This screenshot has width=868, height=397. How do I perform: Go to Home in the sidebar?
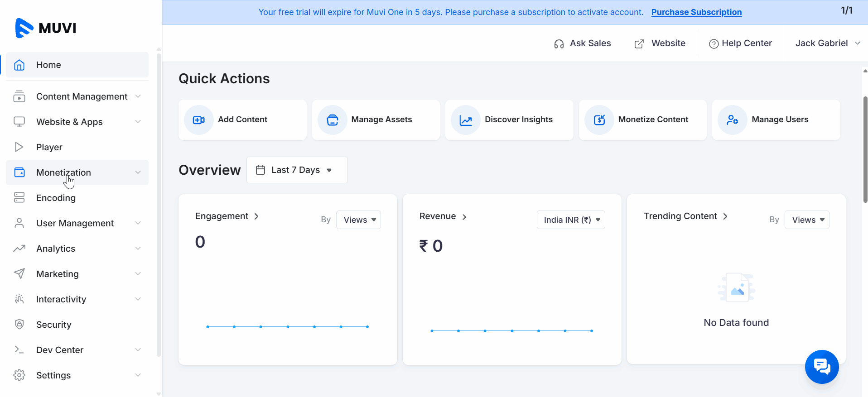(x=48, y=65)
